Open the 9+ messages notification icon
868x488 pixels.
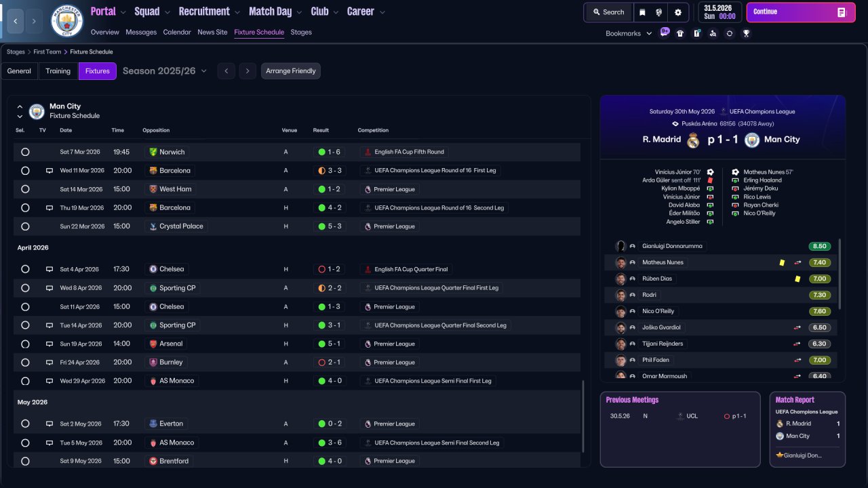click(665, 33)
